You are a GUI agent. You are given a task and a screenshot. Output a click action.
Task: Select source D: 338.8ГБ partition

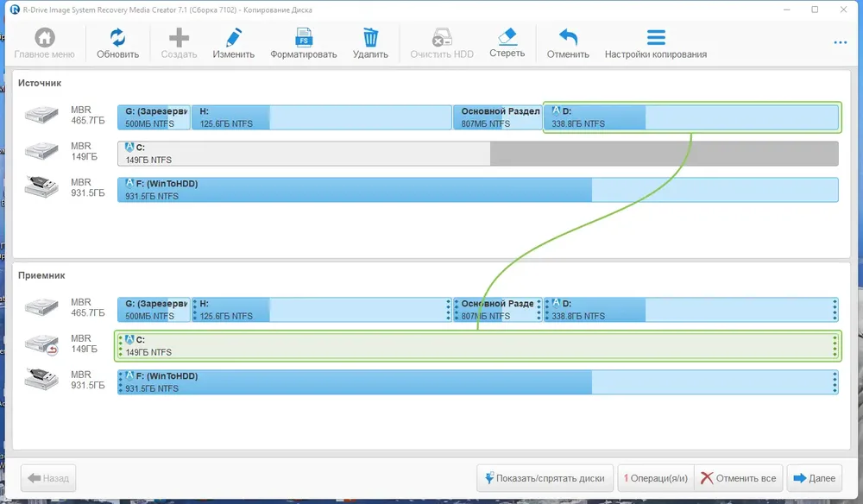pos(692,117)
